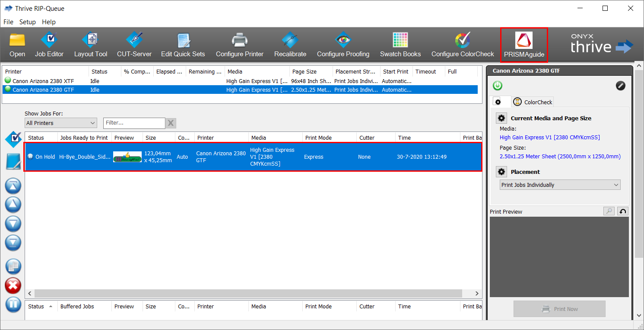Expand the Show Jobs For dropdown
This screenshot has height=330, width=644.
tap(60, 123)
